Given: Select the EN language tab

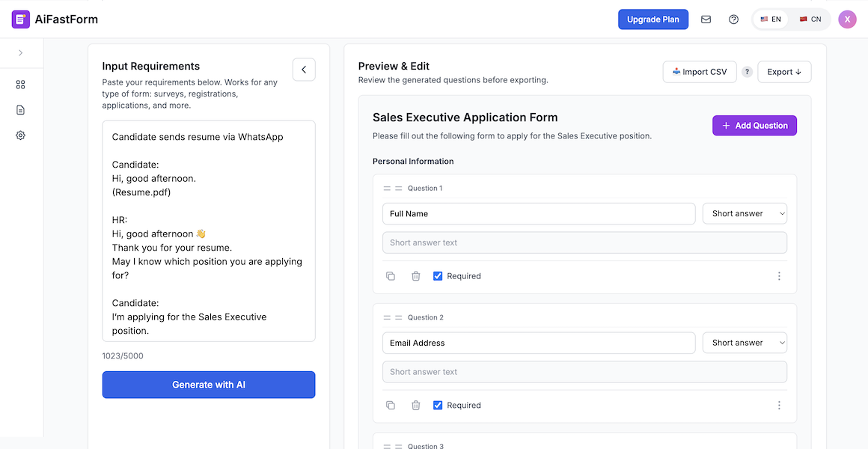Looking at the screenshot, I should (771, 19).
